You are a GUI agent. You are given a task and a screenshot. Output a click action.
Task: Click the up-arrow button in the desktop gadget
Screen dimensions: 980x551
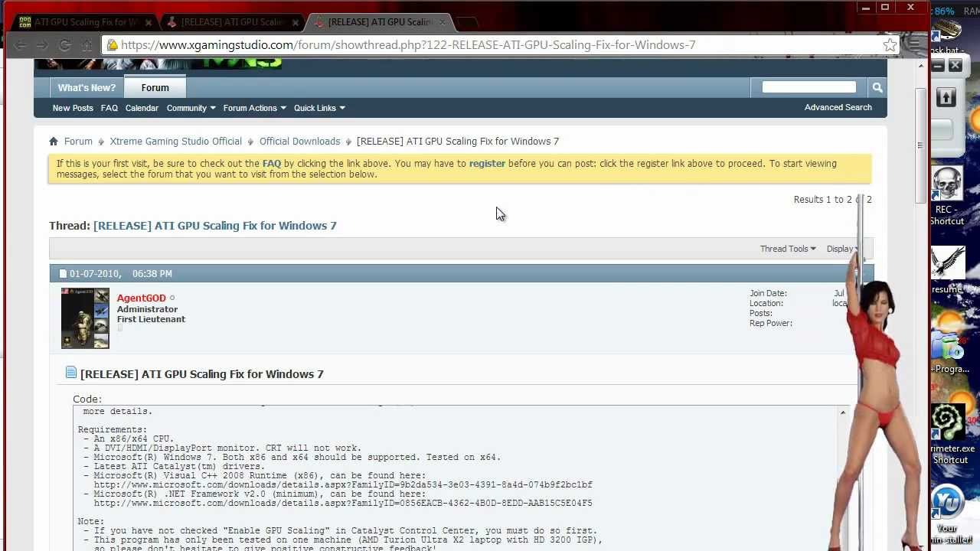point(946,97)
